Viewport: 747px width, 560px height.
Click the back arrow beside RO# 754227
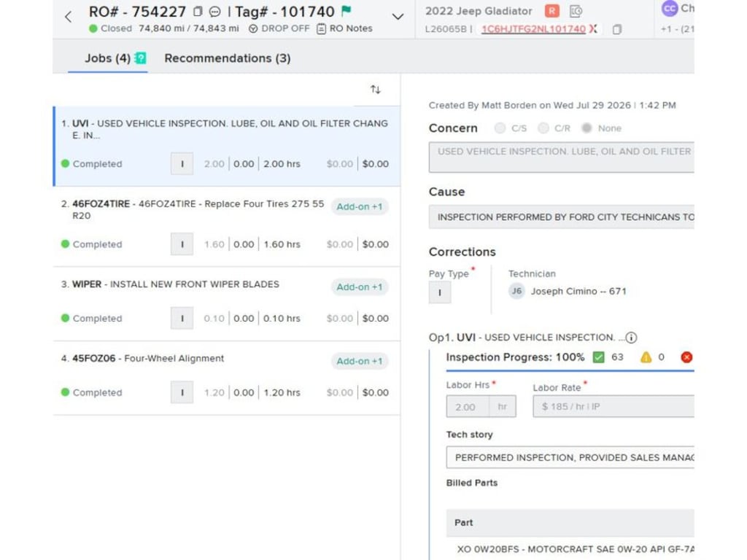[68, 17]
